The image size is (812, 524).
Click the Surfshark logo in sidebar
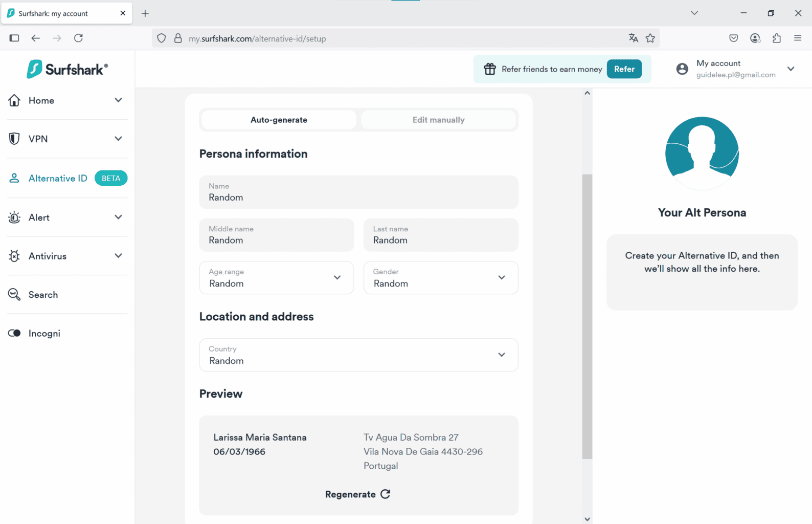click(x=67, y=69)
